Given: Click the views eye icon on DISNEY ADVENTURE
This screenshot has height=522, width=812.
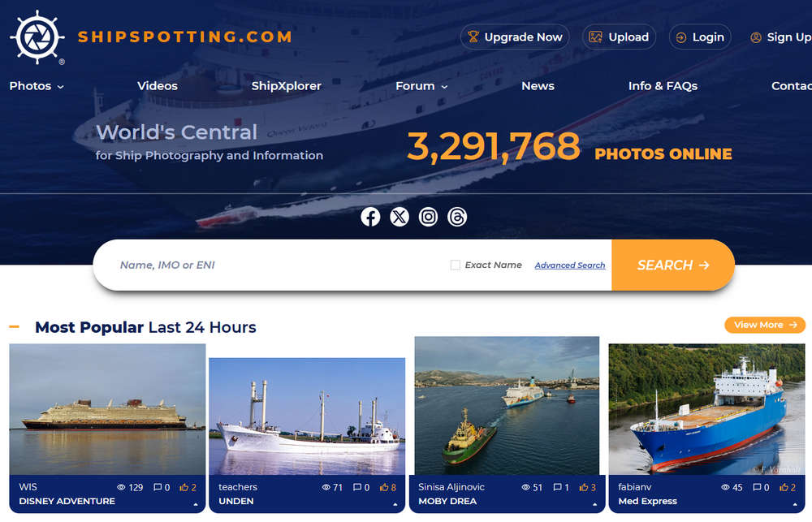Looking at the screenshot, I should coord(121,487).
